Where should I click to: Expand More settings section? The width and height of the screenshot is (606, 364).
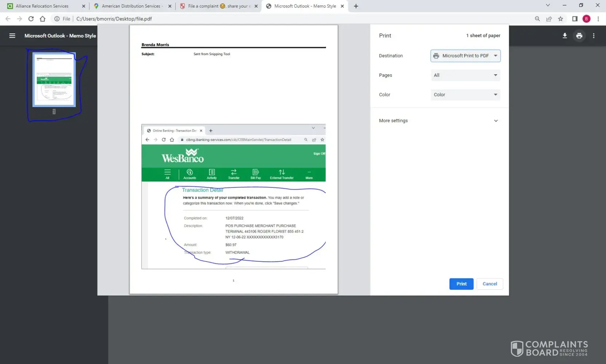(439, 121)
